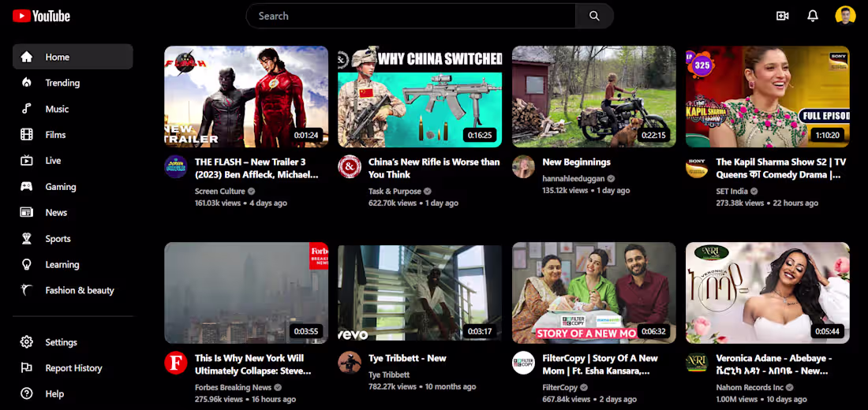The height and width of the screenshot is (410, 868).
Task: Open SET India channel avatar
Action: 697,166
